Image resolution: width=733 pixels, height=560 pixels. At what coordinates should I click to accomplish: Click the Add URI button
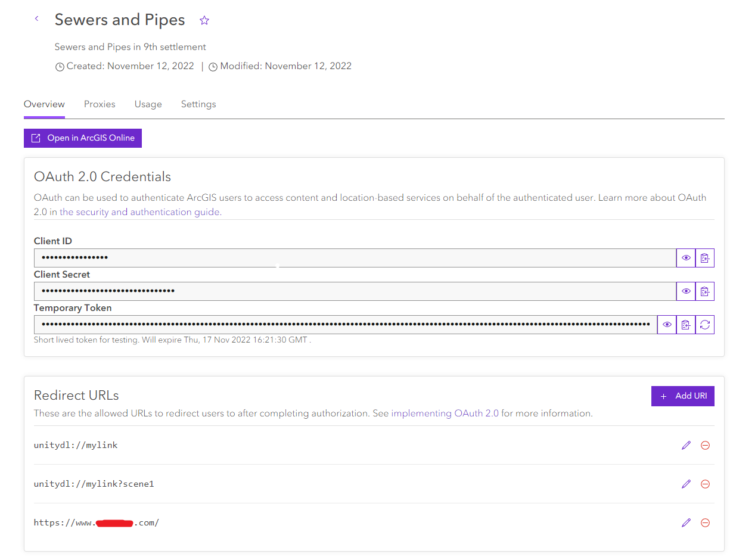pyautogui.click(x=682, y=396)
